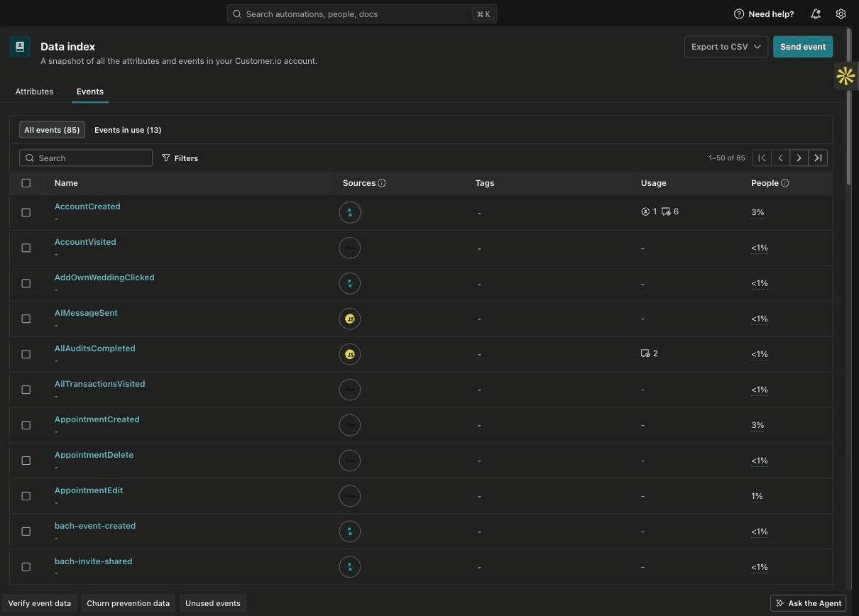Click the Usage column header
The width and height of the screenshot is (859, 616).
[653, 183]
